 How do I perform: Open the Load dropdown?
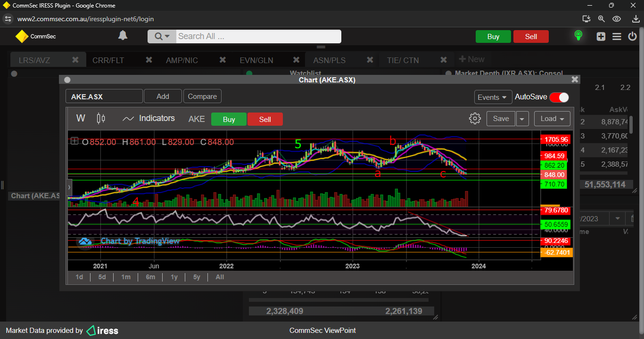click(x=552, y=119)
